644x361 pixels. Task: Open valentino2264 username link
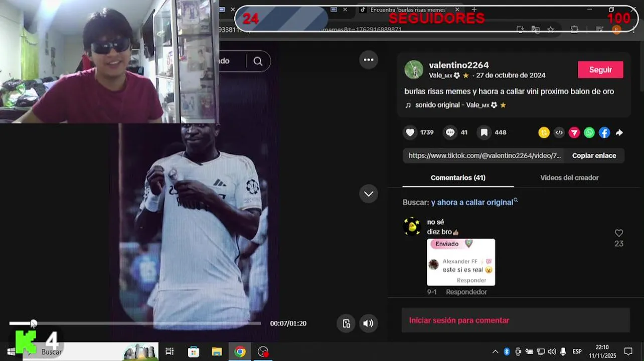point(459,65)
